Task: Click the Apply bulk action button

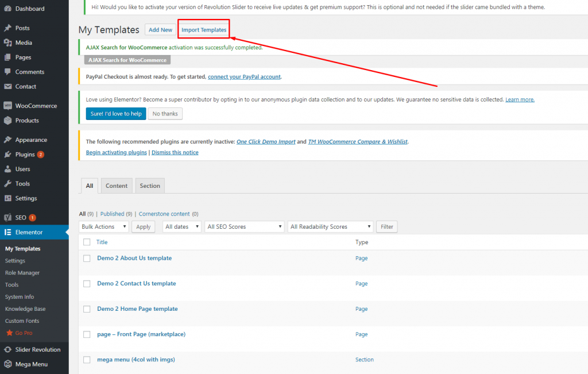Action: pyautogui.click(x=143, y=226)
